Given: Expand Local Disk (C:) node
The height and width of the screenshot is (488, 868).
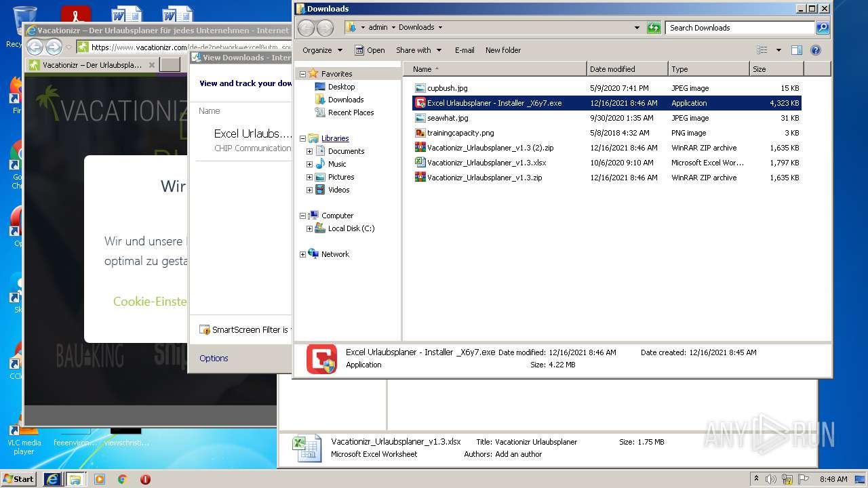Looking at the screenshot, I should click(309, 228).
